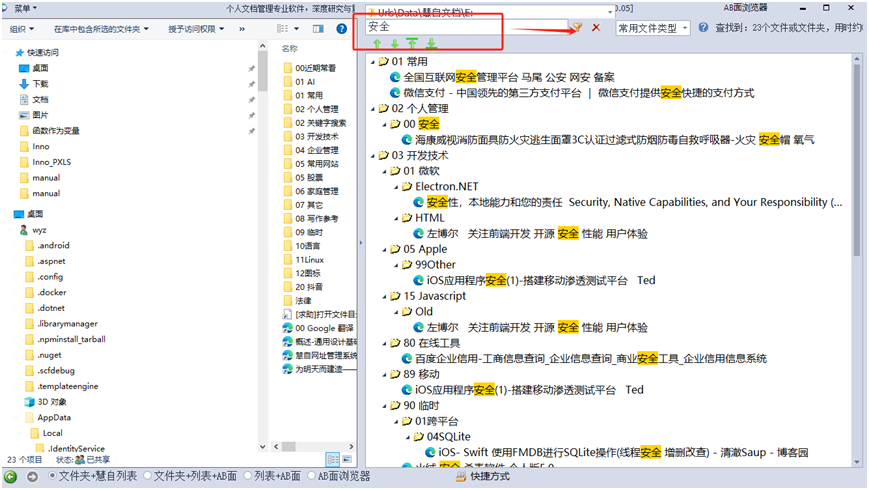Open the 组织 menu in Explorer toolbar

click(x=21, y=29)
